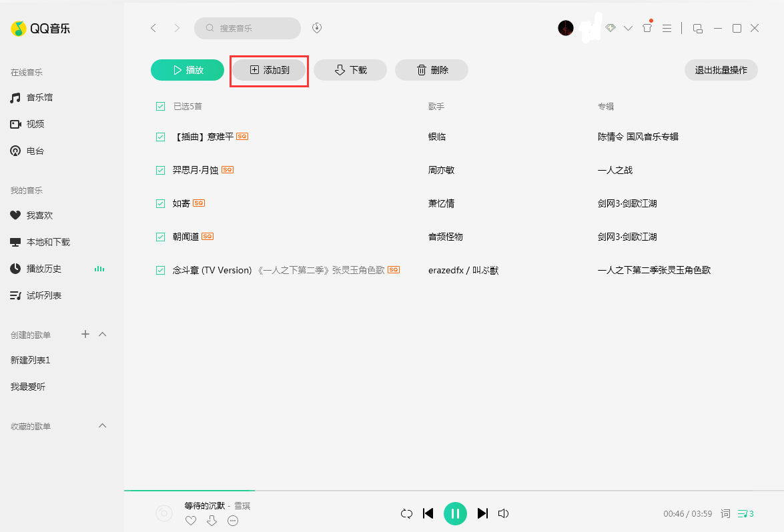Pause the current song
Screen dimensions: 784x532
(x=456, y=513)
